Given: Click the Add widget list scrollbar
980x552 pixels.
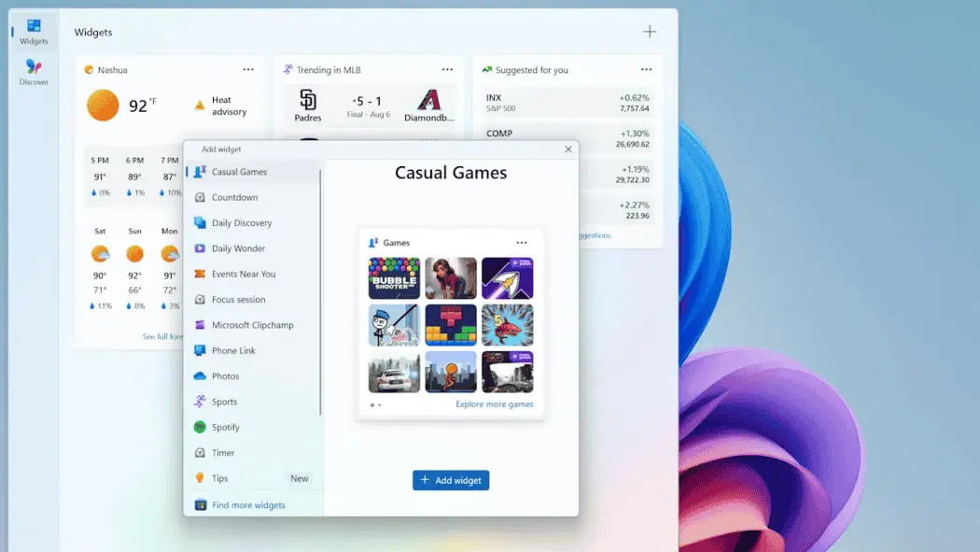Looking at the screenshot, I should 321,292.
